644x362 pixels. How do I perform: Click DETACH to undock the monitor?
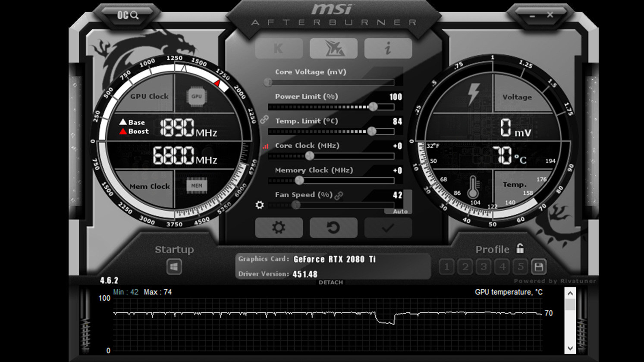coord(330,282)
